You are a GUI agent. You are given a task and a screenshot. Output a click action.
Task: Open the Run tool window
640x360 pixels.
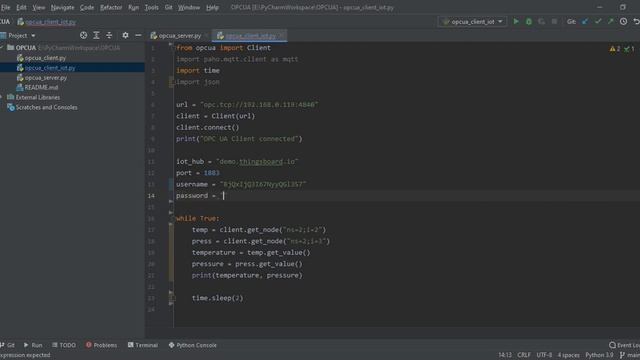33,345
